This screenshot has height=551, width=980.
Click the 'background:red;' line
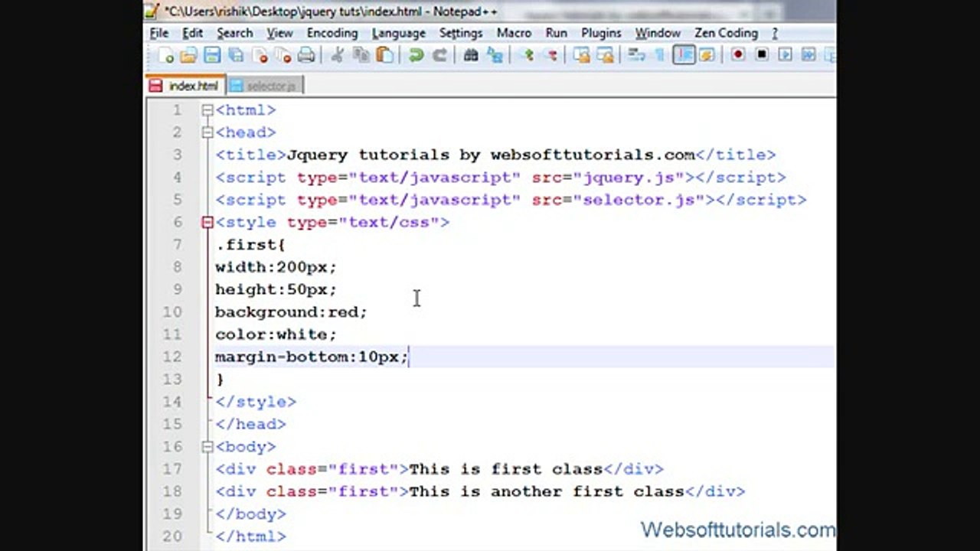291,312
